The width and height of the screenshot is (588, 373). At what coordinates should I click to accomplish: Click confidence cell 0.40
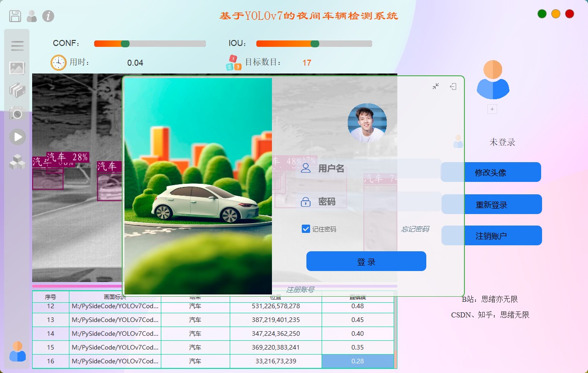[357, 333]
